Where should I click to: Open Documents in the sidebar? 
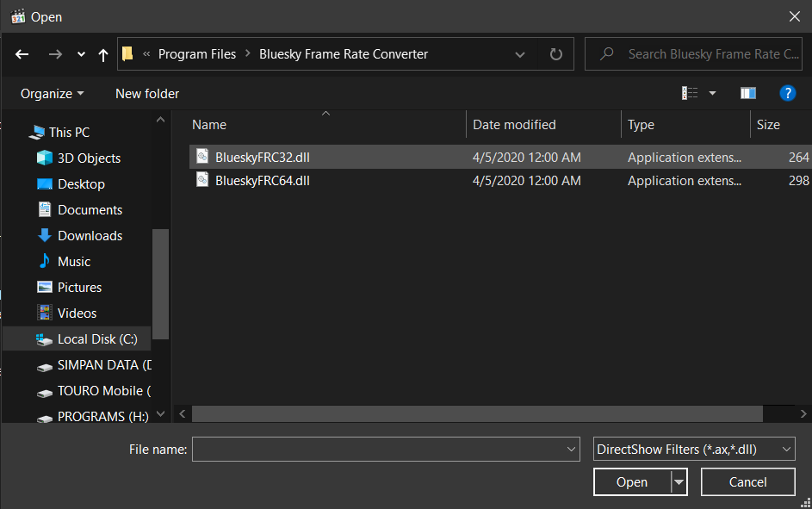pyautogui.click(x=90, y=210)
